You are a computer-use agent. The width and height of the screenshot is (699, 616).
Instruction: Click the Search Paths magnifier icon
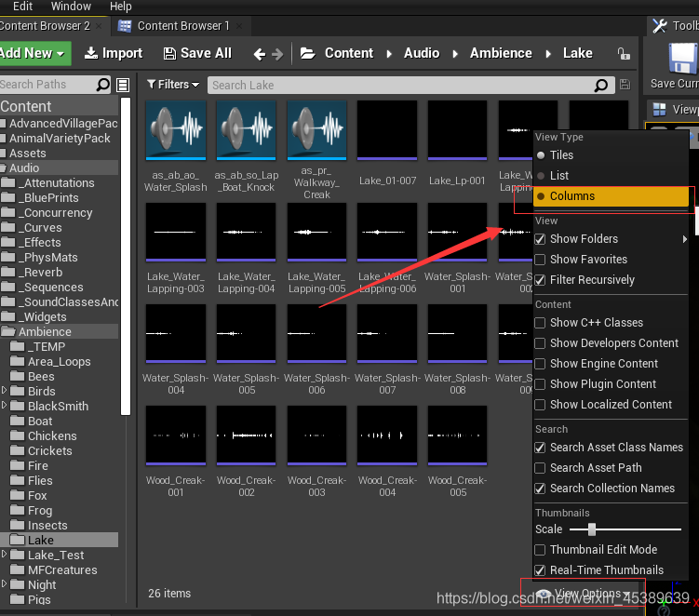click(103, 85)
